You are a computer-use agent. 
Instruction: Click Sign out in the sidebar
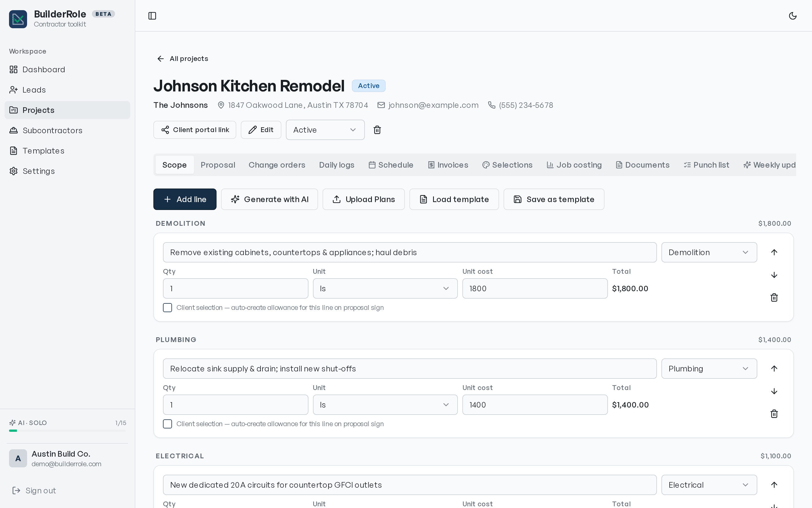pos(34,491)
